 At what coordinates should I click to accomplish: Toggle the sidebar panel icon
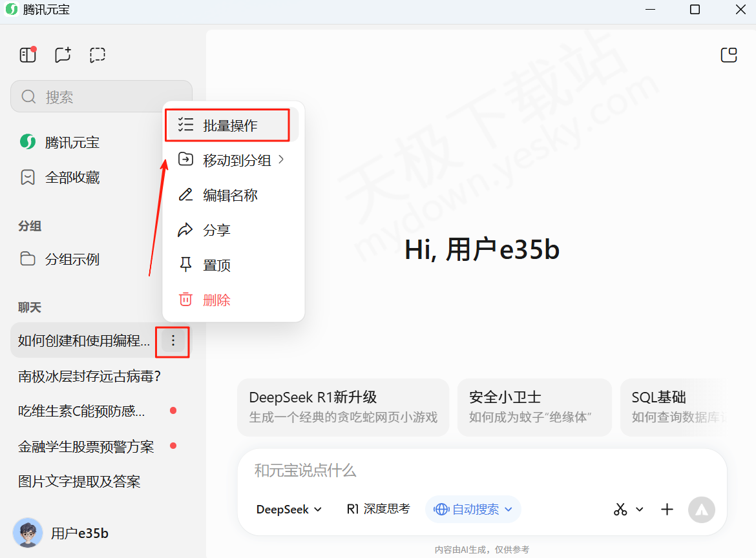[x=28, y=55]
